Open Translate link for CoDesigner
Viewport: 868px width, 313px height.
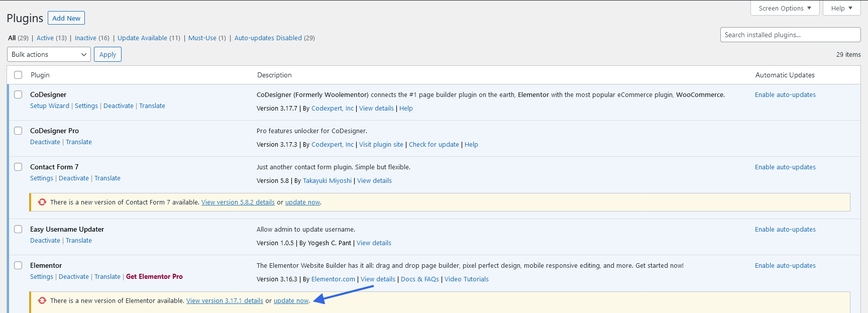click(152, 106)
